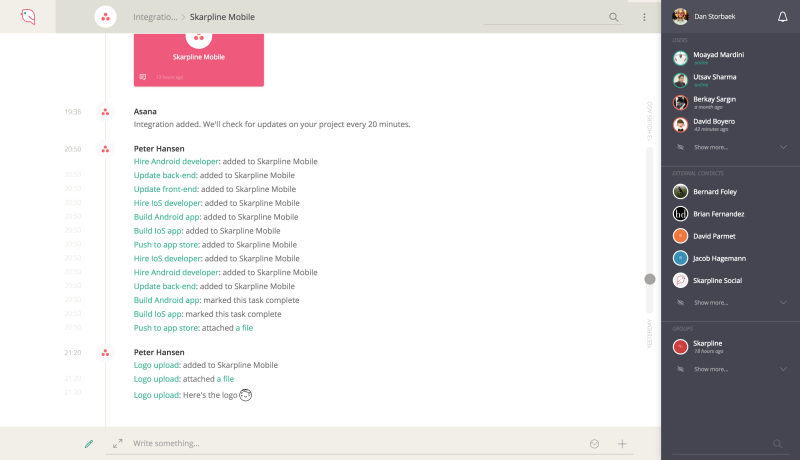This screenshot has width=800, height=460.
Task: Expand the message composer arrows icon
Action: coord(117,443)
